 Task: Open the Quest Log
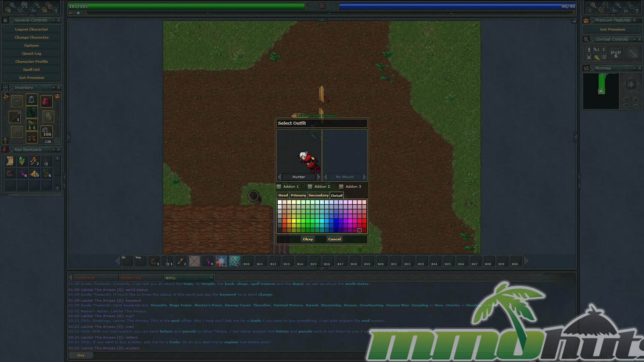[32, 54]
